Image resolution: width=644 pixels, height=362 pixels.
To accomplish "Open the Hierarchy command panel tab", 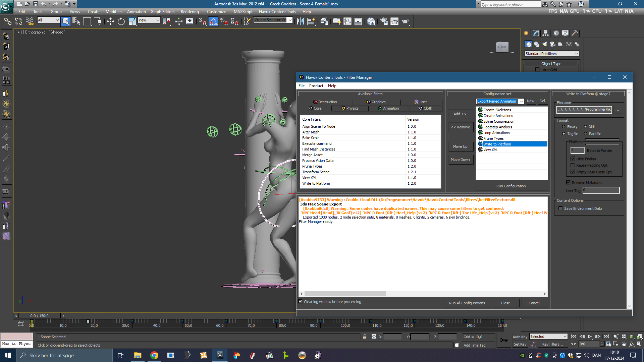I will click(x=546, y=33).
